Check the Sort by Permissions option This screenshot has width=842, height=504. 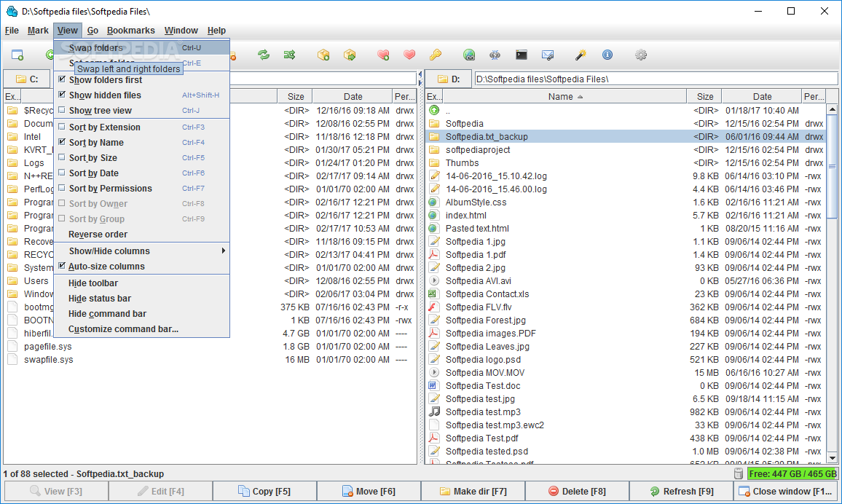point(62,189)
